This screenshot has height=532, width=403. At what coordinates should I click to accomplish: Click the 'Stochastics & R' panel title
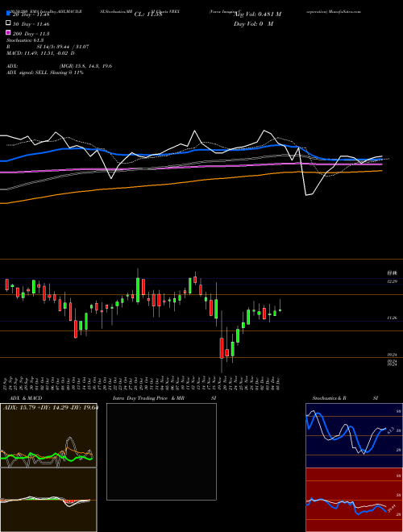click(330, 398)
